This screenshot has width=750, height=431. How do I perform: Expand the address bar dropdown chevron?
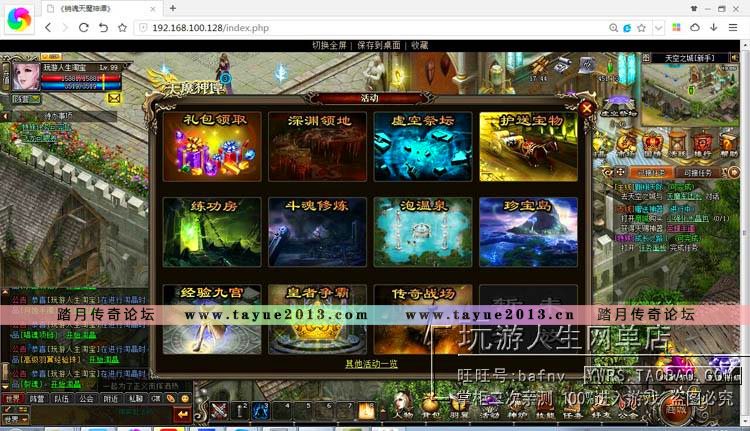(659, 28)
